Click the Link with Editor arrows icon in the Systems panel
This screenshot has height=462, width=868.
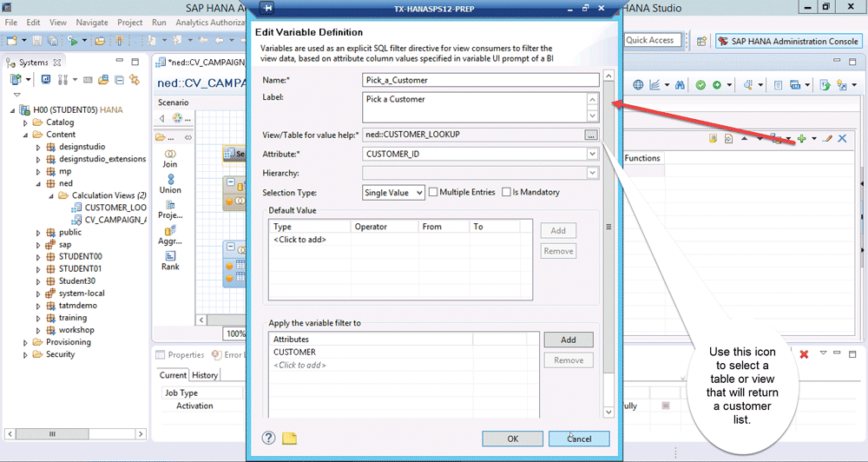pyautogui.click(x=134, y=80)
